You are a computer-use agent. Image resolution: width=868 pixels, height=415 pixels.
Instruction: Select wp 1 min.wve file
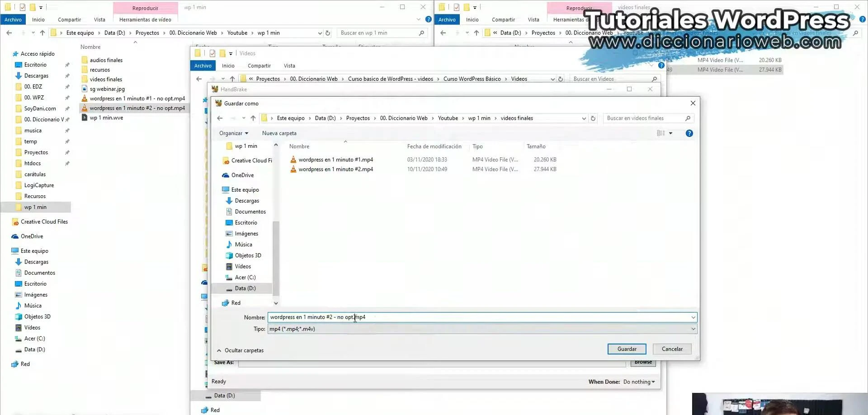pyautogui.click(x=102, y=118)
